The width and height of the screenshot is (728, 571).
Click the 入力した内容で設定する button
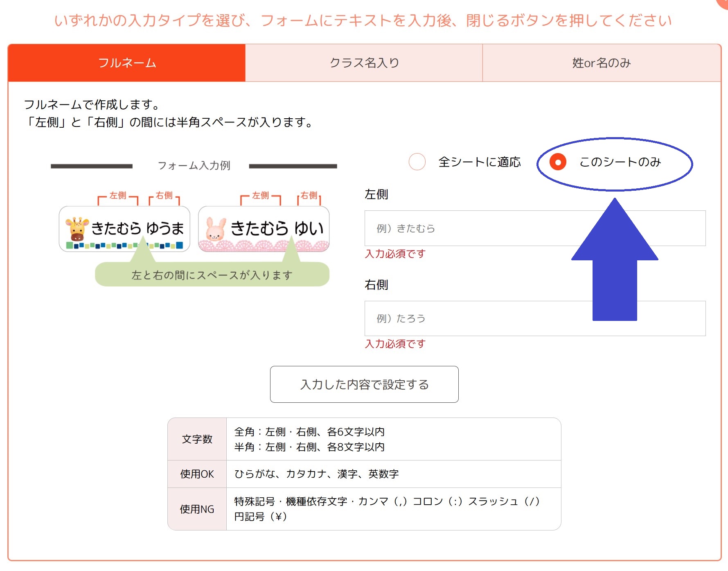click(364, 384)
